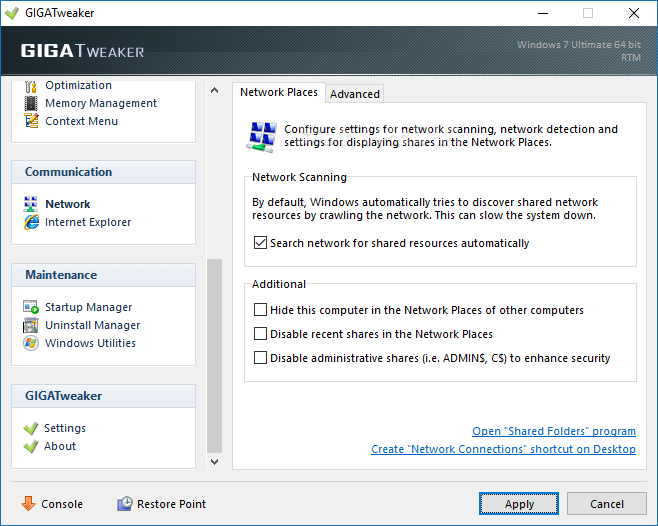Screen dimensions: 658x526
Task: Open the Windows Utilities icon
Action: [x=30, y=343]
